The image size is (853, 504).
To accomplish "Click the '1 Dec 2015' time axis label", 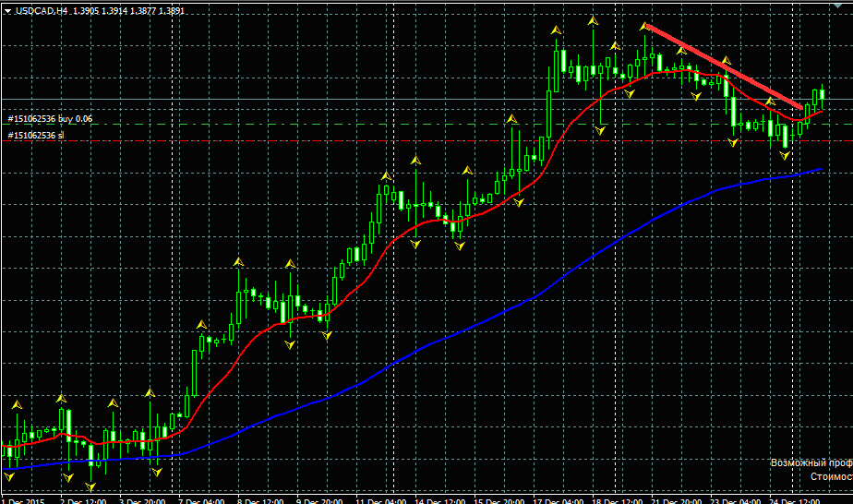I will coord(23,500).
